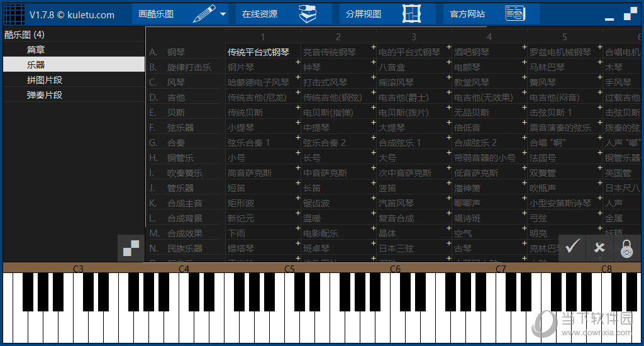Select 日本三弦 instrument

(x=396, y=248)
